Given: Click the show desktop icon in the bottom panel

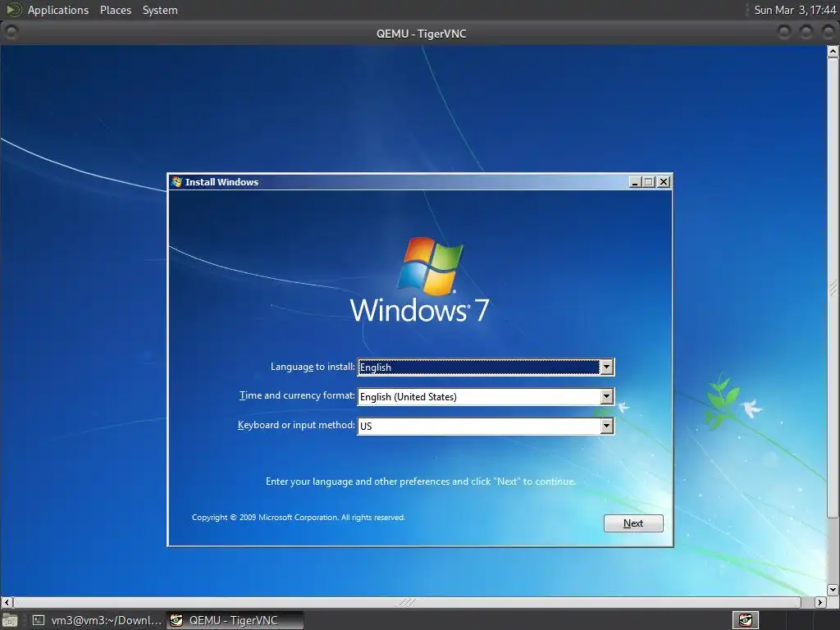Looking at the screenshot, I should (x=10, y=620).
